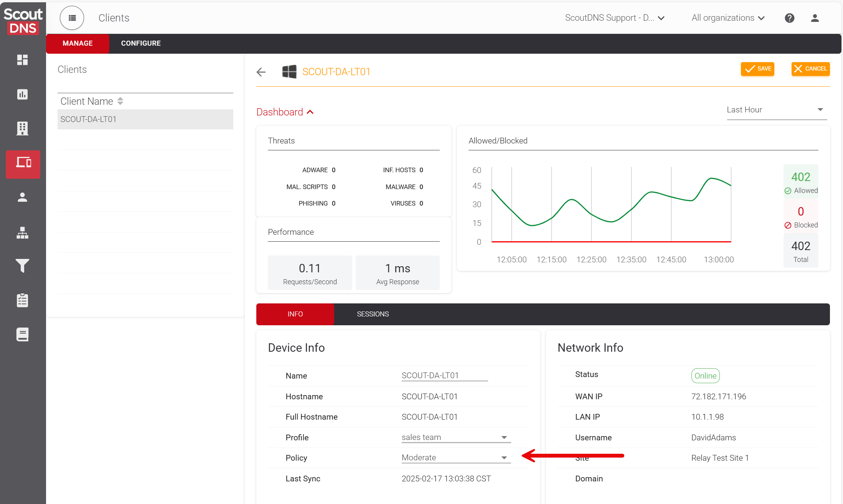Open the dashboard grid icon in sidebar
This screenshot has height=504, width=843.
click(23, 60)
